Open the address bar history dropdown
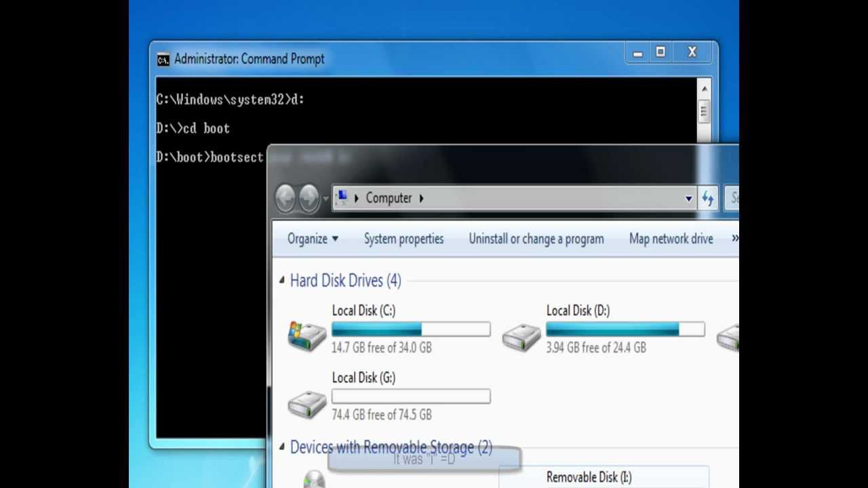This screenshot has height=488, width=868. click(x=688, y=199)
